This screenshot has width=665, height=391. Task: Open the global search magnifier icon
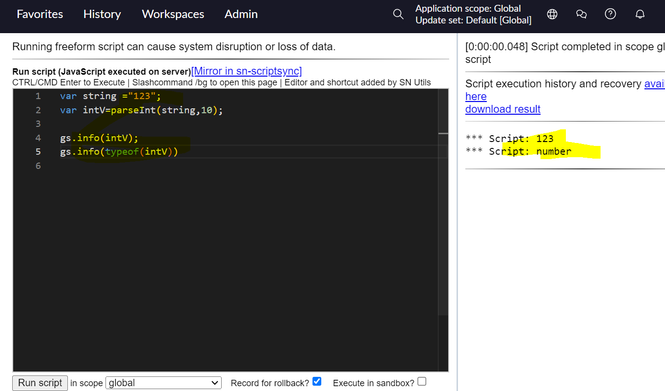(x=398, y=14)
